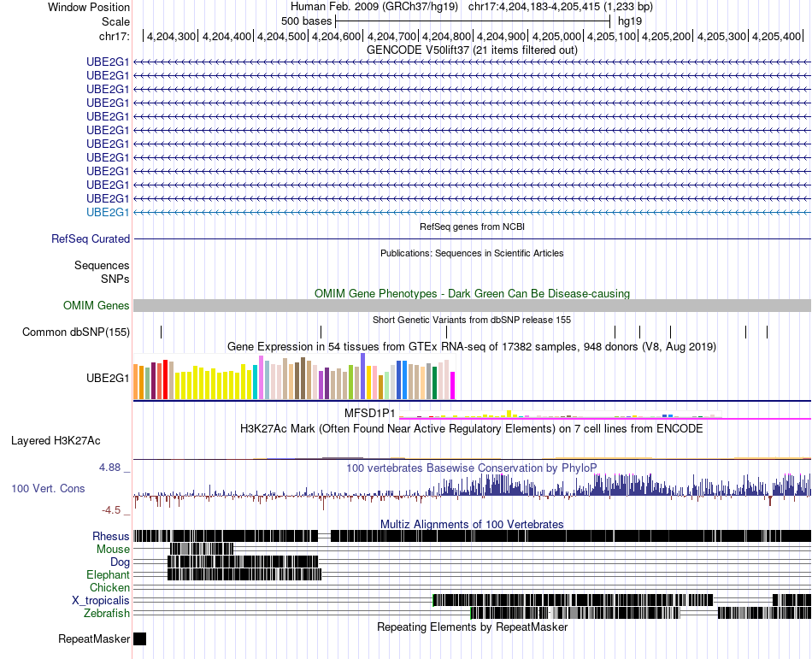The height and width of the screenshot is (659, 812).
Task: Click the UBE2G1 label of the GTEx track
Action: (108, 378)
